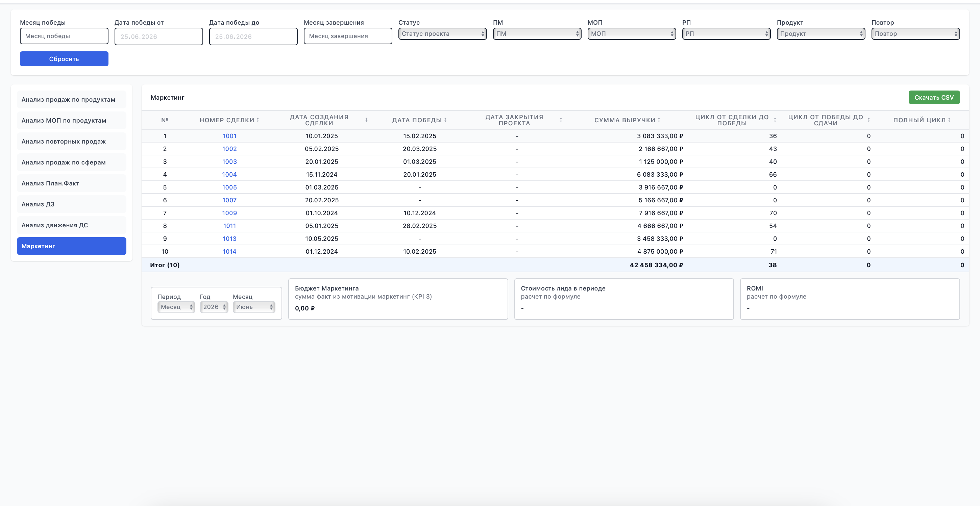Sort by Дата закрытия проекта arrows
This screenshot has width=980, height=506.
pyautogui.click(x=561, y=120)
